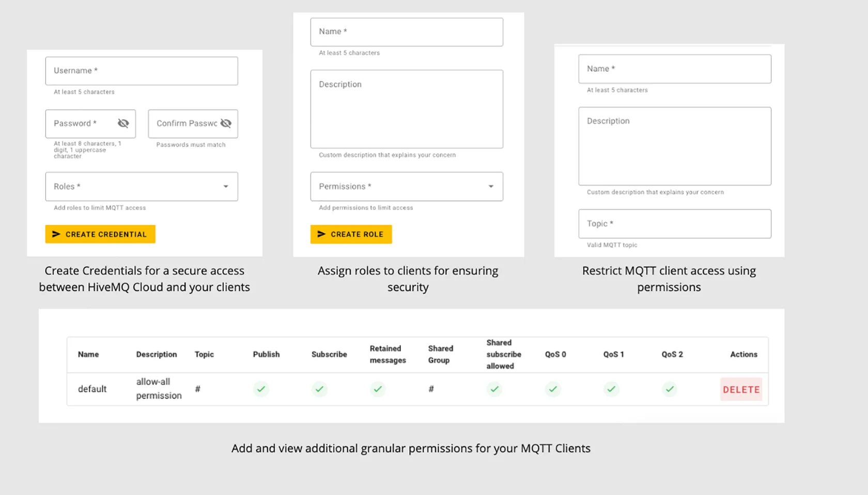This screenshot has height=495, width=868.
Task: Click 'Add permissions to limit access' hint
Action: point(366,207)
